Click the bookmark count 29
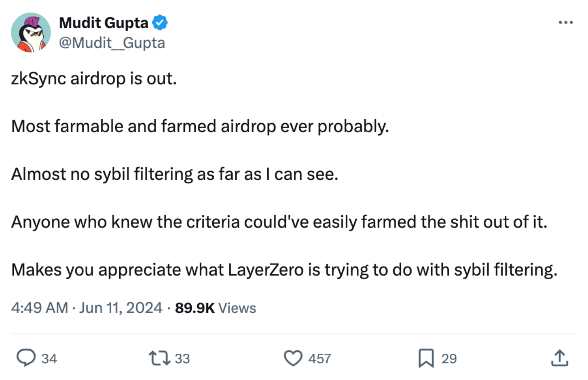 (x=449, y=359)
